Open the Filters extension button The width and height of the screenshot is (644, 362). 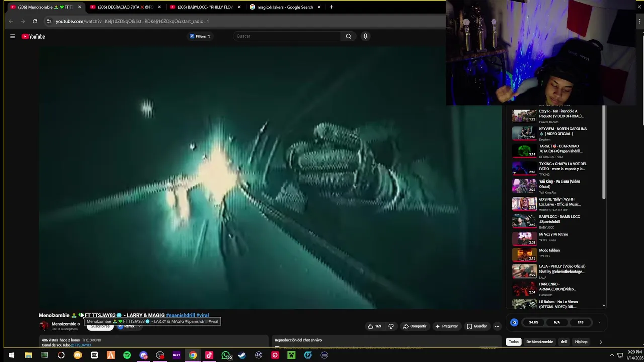[x=200, y=36]
